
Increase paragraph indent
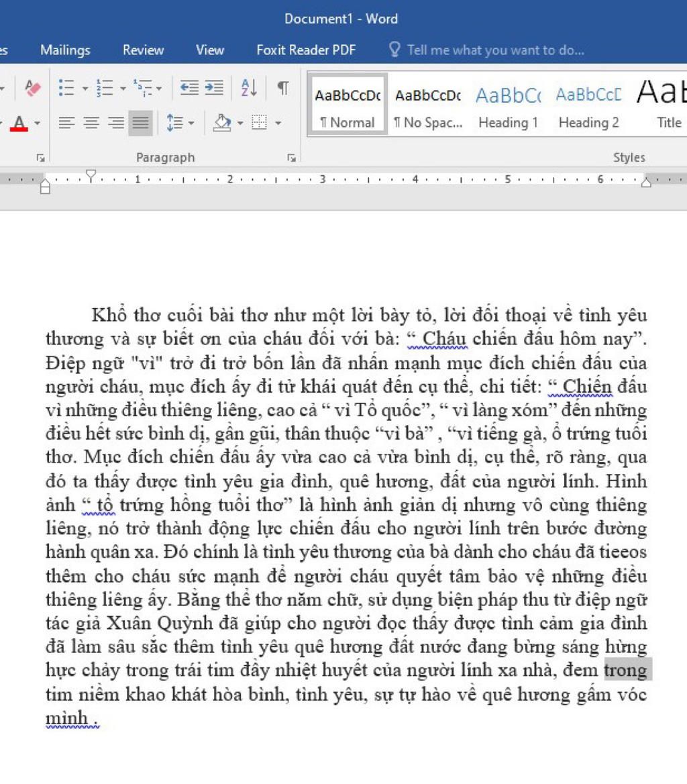[214, 88]
